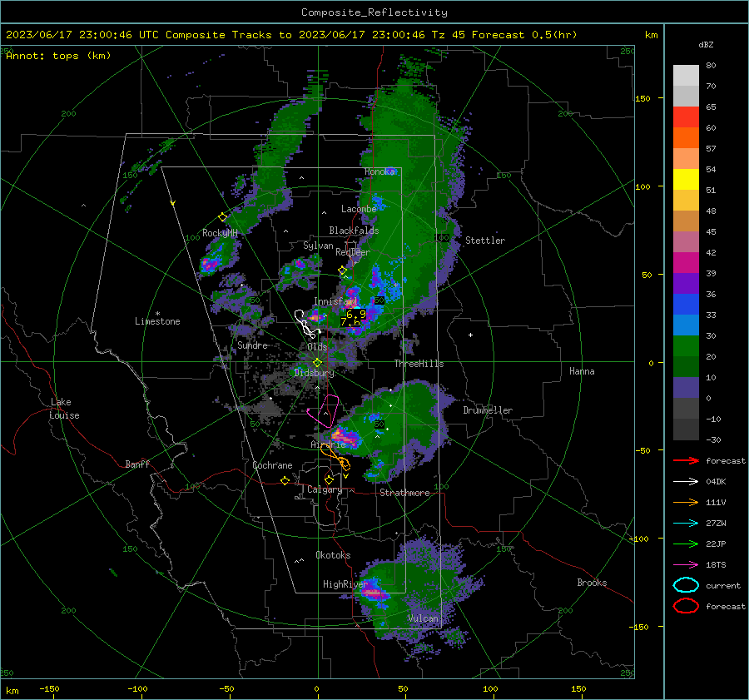
Task: Click the royal blue swatch in dBZ scale
Action: pyautogui.click(x=686, y=305)
